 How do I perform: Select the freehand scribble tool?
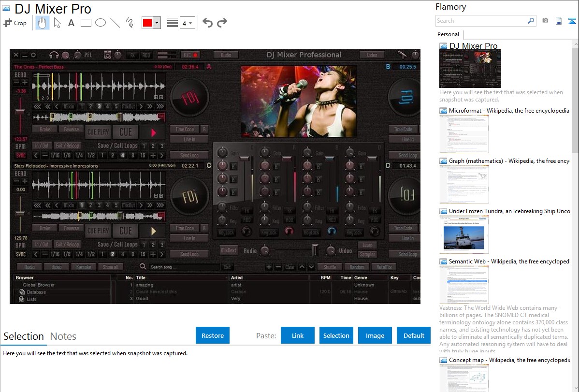click(x=130, y=23)
